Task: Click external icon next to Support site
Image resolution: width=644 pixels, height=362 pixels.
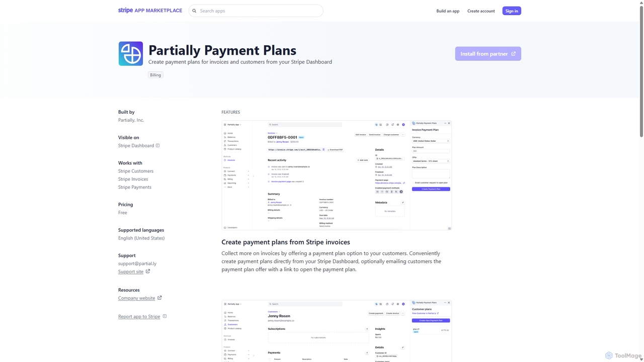Action: point(148,271)
